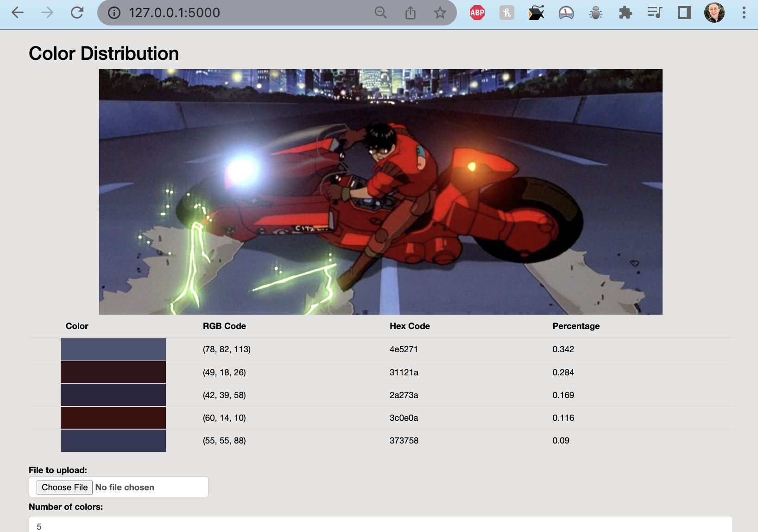
Task: Click the address bar URL 127.0.0.1:5000
Action: (x=175, y=13)
